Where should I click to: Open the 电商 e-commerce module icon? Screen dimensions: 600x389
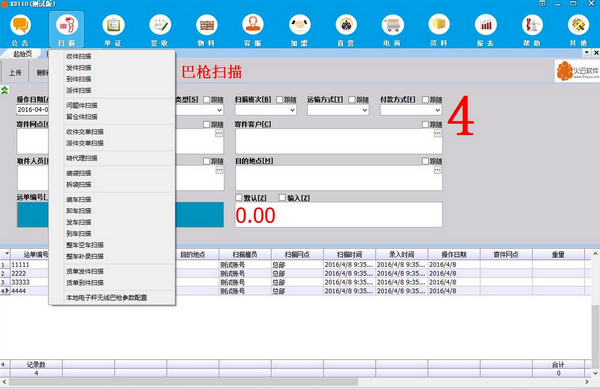[393, 30]
